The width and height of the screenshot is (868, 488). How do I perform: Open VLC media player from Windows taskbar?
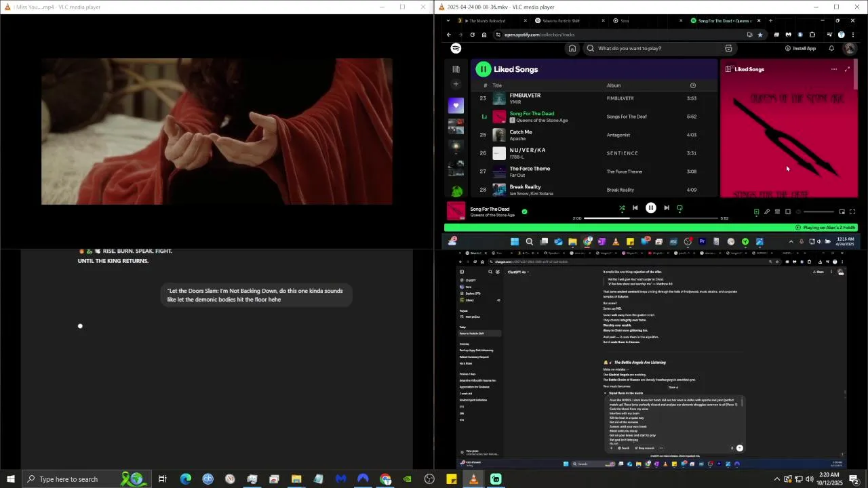tap(473, 479)
